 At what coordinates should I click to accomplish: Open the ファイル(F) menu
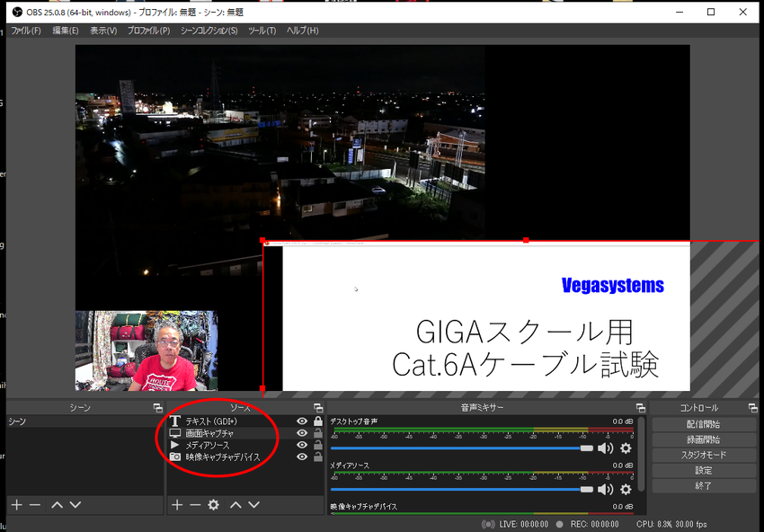point(26,31)
